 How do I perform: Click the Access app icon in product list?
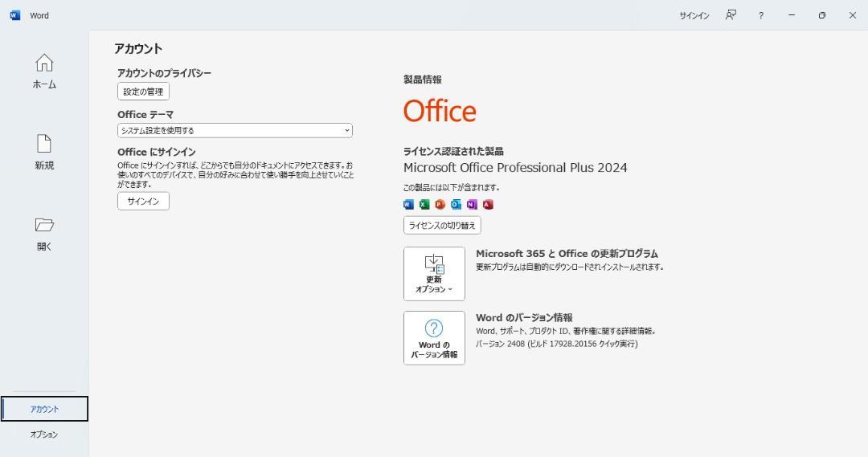click(488, 205)
